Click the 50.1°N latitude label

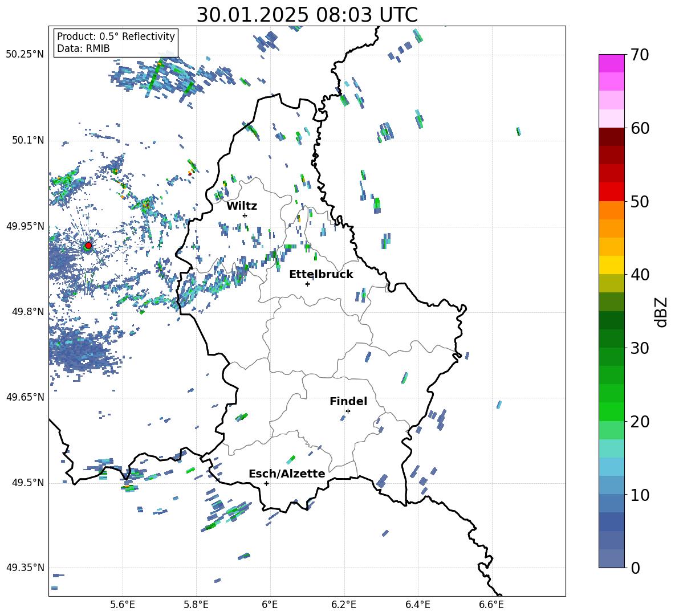(x=27, y=141)
